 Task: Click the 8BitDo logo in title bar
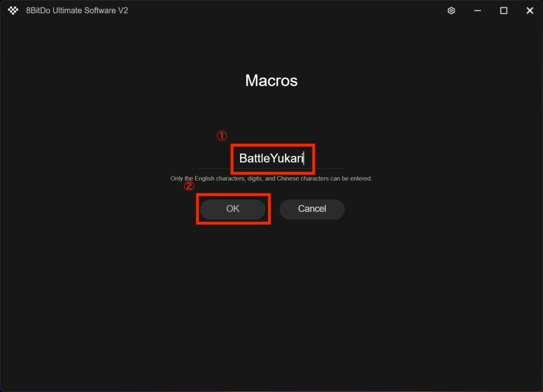tap(13, 11)
